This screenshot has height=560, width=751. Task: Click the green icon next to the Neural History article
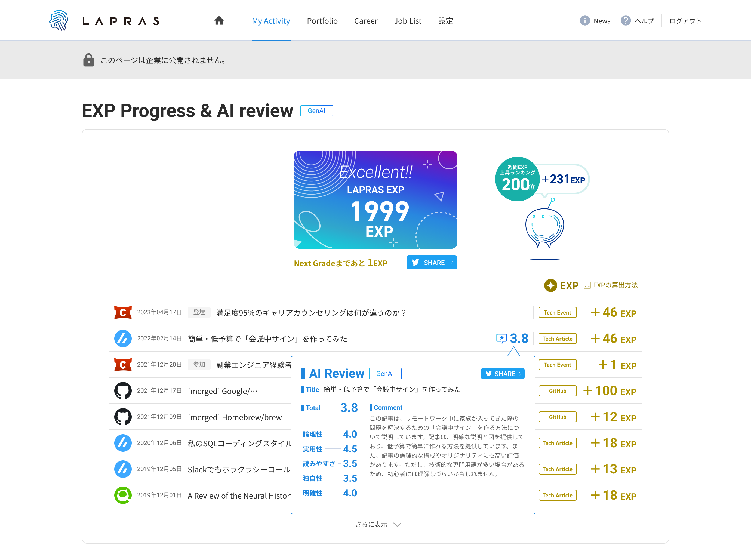pyautogui.click(x=123, y=495)
